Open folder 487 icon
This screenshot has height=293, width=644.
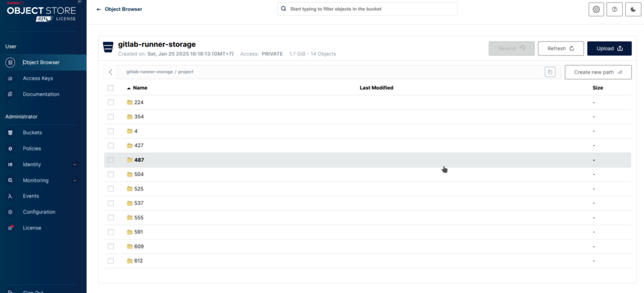(x=130, y=160)
